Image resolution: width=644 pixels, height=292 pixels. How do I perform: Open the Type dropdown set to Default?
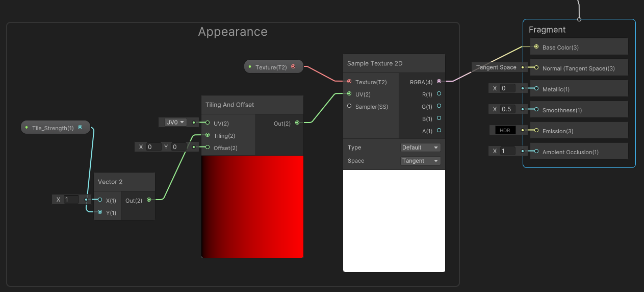point(420,148)
